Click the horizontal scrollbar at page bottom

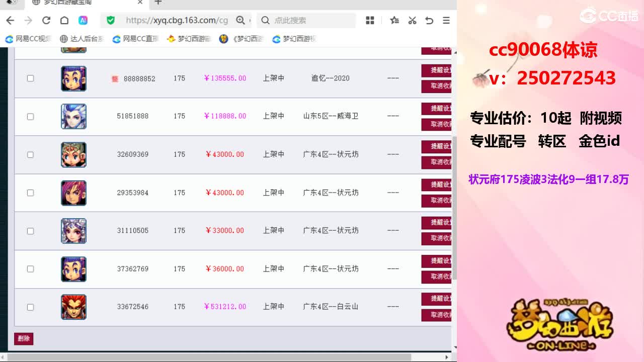point(209,357)
